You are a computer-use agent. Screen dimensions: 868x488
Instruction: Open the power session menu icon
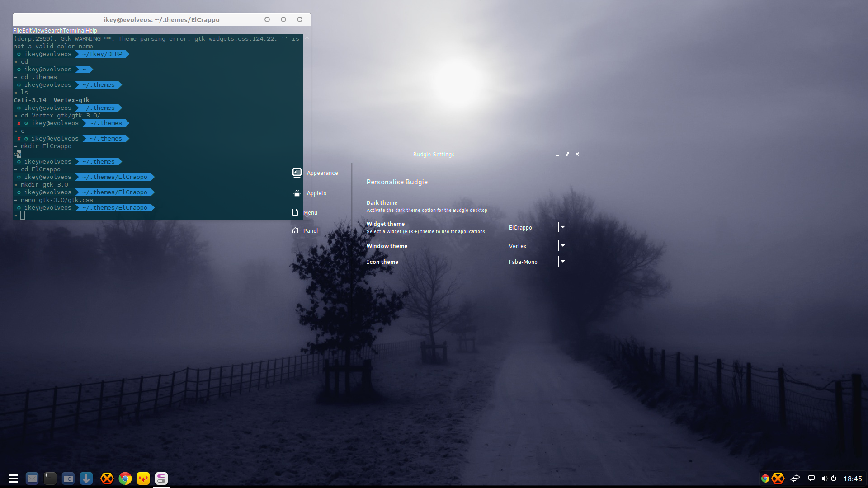[834, 478]
